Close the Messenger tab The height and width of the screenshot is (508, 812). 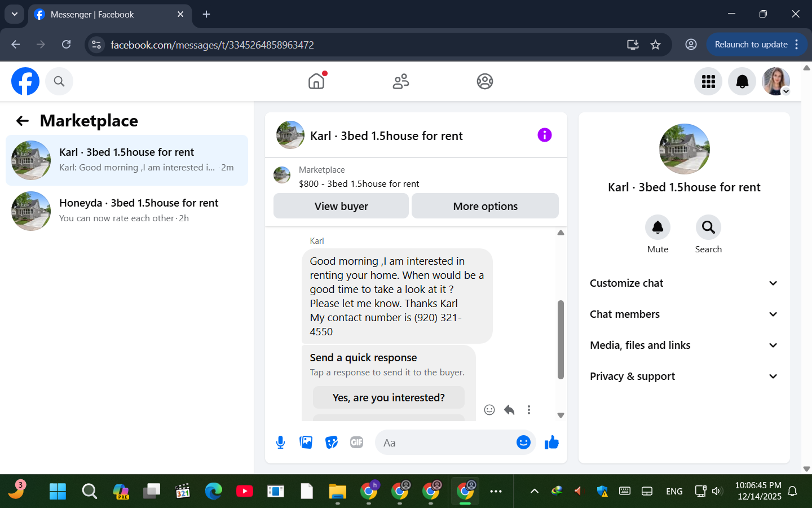point(180,14)
